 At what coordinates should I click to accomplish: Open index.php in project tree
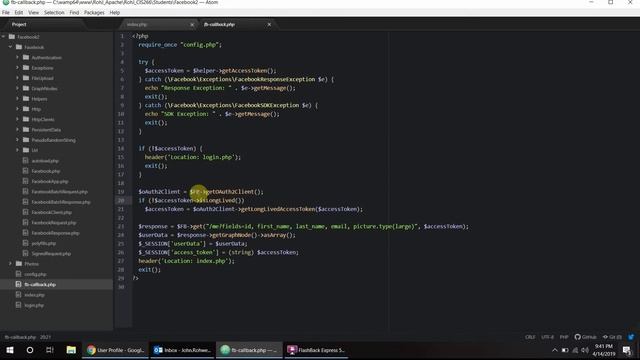coord(34,295)
